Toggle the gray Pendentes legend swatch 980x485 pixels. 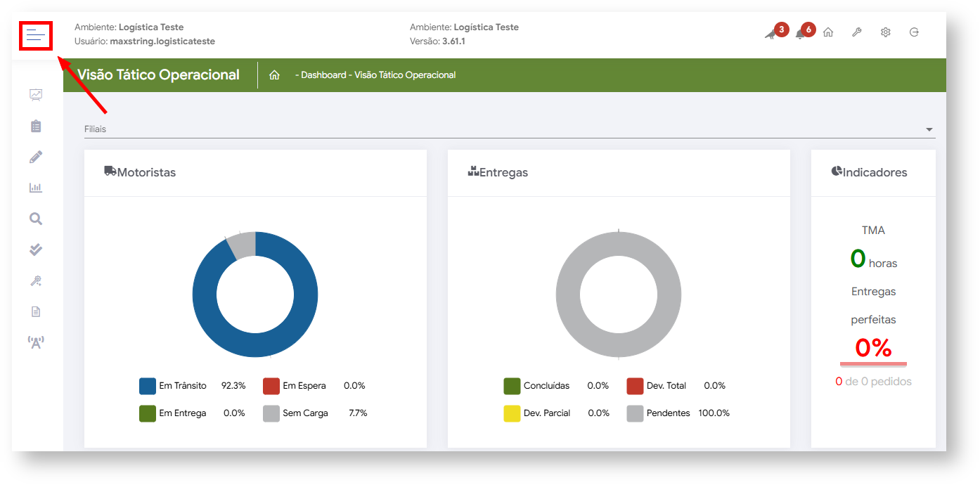pyautogui.click(x=636, y=413)
